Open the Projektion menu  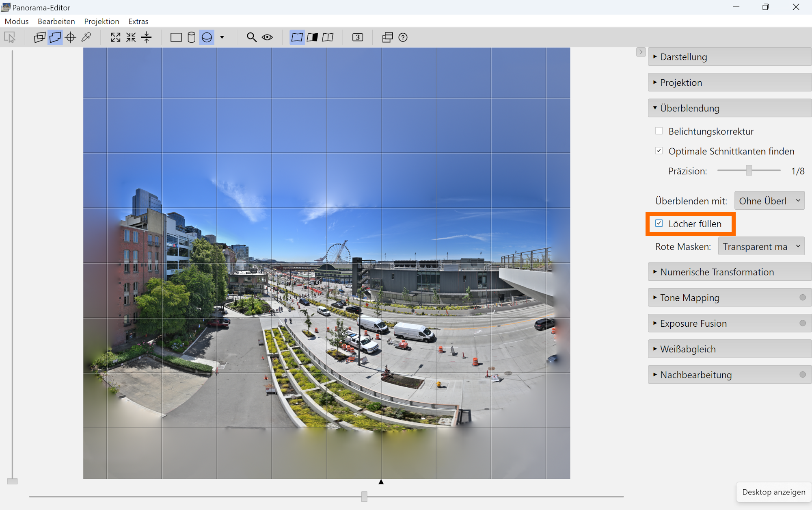[101, 21]
